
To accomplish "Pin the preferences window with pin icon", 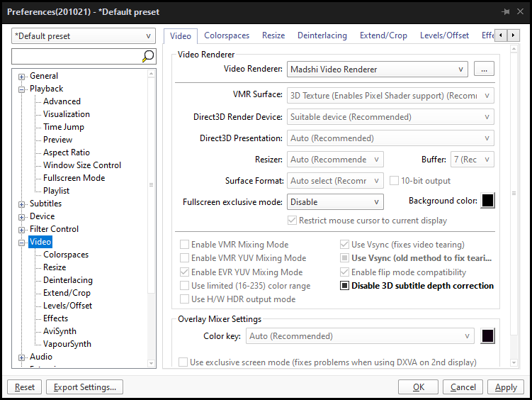I will (x=506, y=12).
